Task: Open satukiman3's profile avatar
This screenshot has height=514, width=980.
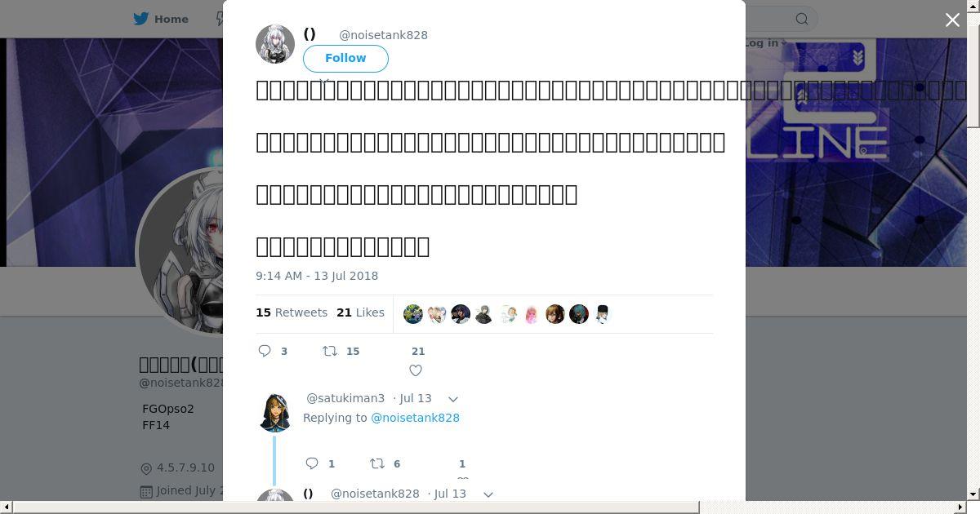Action: pos(275,411)
